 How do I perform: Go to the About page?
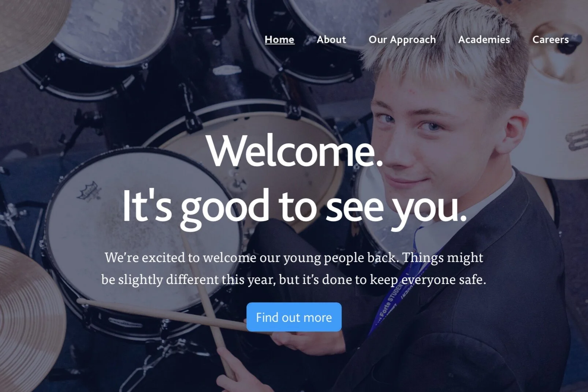coord(331,40)
